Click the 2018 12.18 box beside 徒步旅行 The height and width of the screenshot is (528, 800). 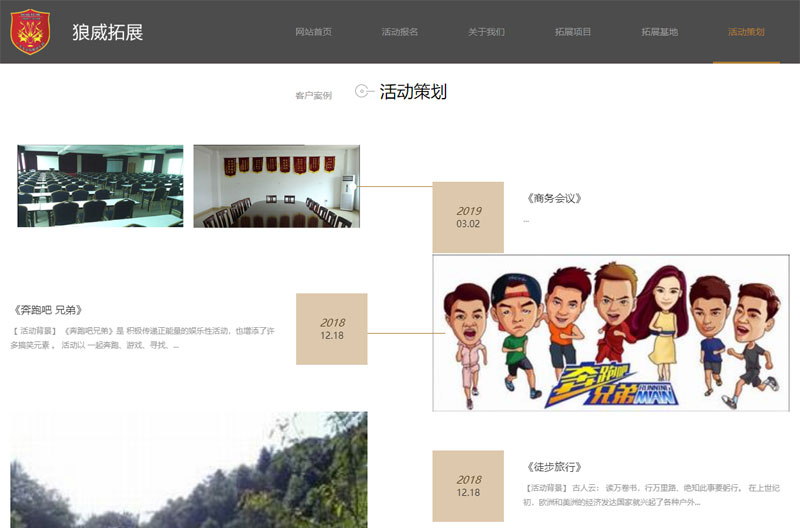[468, 486]
